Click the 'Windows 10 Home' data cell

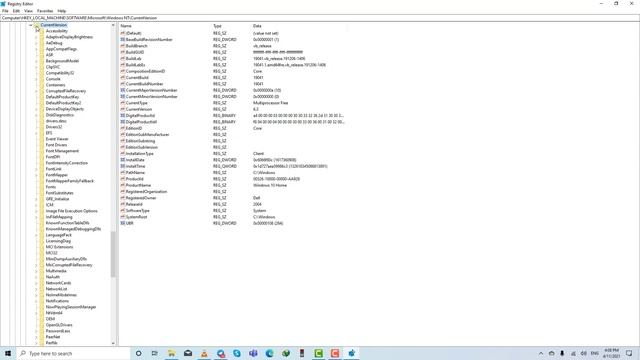click(270, 185)
